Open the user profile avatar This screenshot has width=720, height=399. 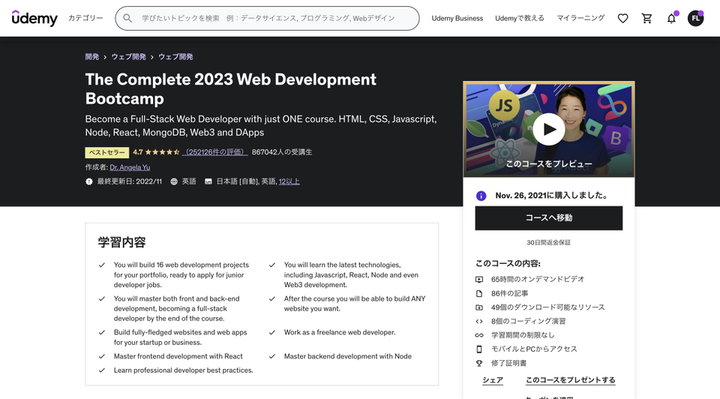point(695,18)
